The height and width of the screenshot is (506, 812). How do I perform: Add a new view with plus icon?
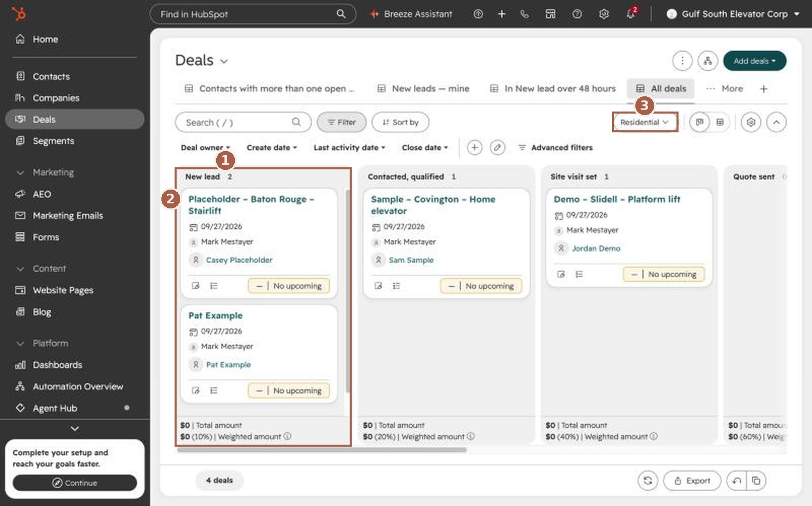pos(764,89)
